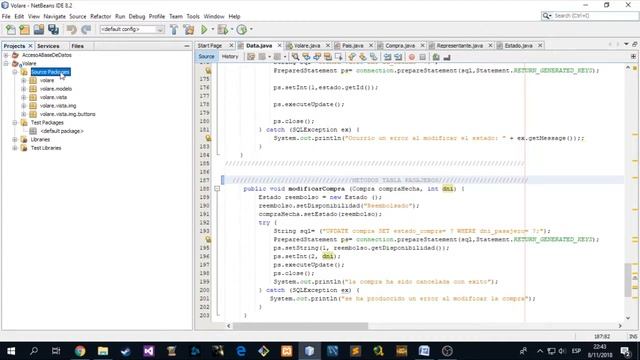
Task: Open the Debug menu
Action: [137, 16]
